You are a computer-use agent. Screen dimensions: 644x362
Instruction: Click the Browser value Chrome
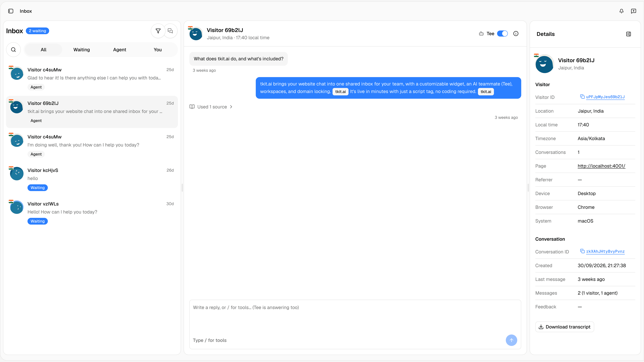[x=586, y=207]
